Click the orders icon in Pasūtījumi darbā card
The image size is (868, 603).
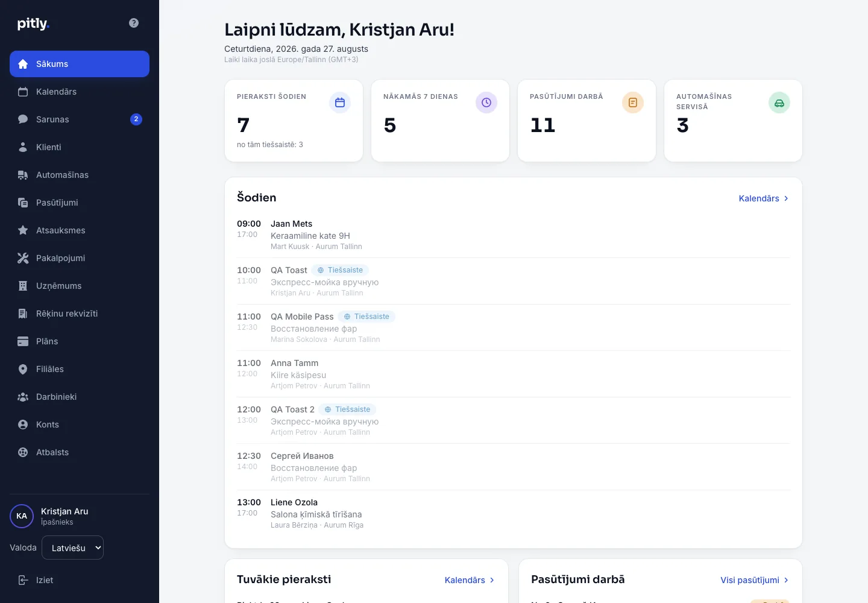(633, 103)
